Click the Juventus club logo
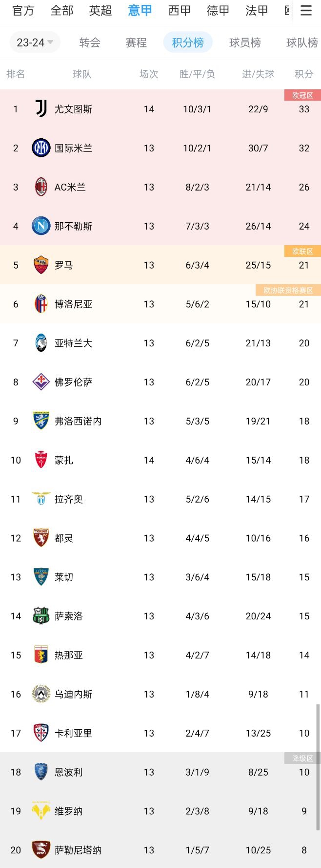This screenshot has width=321, height=868. click(x=41, y=109)
